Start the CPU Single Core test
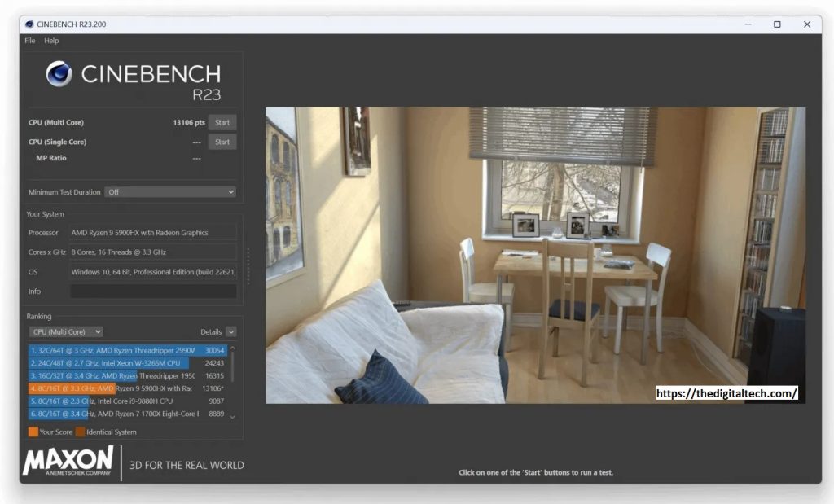The height and width of the screenshot is (504, 834). click(x=222, y=142)
